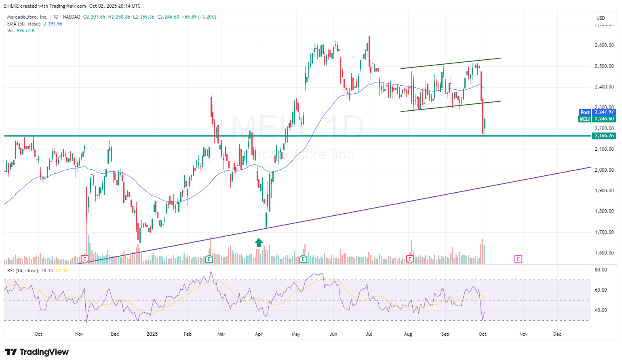Viewport: 622px width, 364px height.
Task: Click the SHILKE created with TradingView.com header
Action: click(72, 6)
